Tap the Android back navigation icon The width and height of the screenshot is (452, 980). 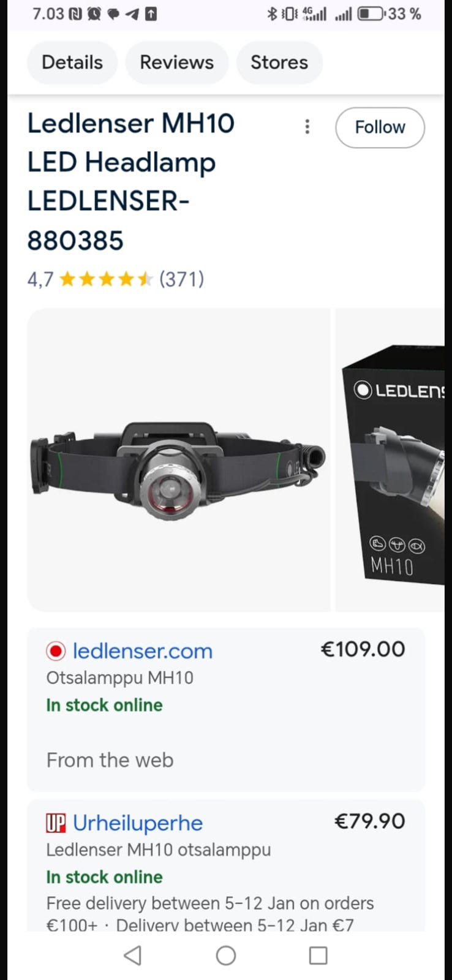click(x=133, y=956)
